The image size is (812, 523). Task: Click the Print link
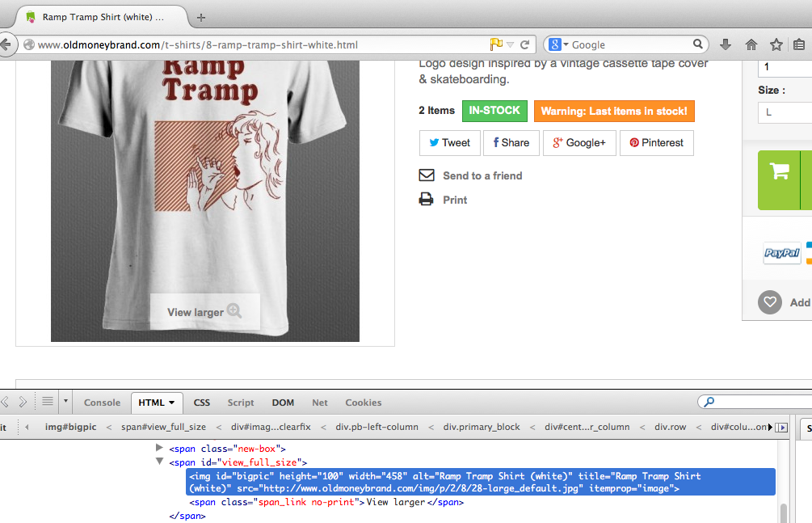point(455,200)
